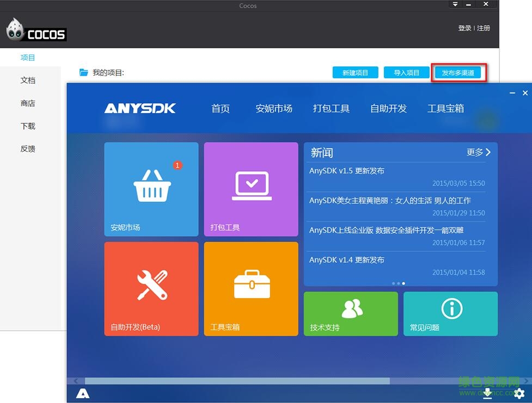
Task: Open the Cocos title bar dropdown arrow
Action: click(455, 4)
